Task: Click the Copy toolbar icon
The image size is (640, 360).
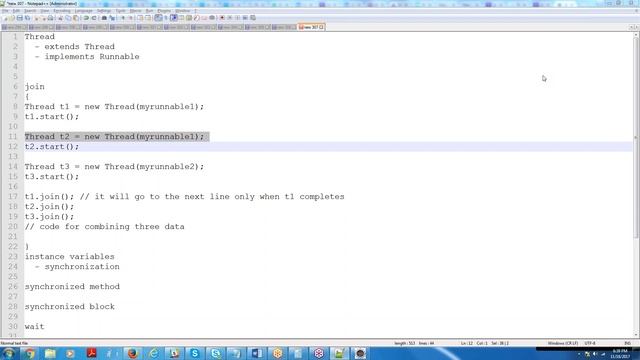Action: pyautogui.click(x=68, y=18)
